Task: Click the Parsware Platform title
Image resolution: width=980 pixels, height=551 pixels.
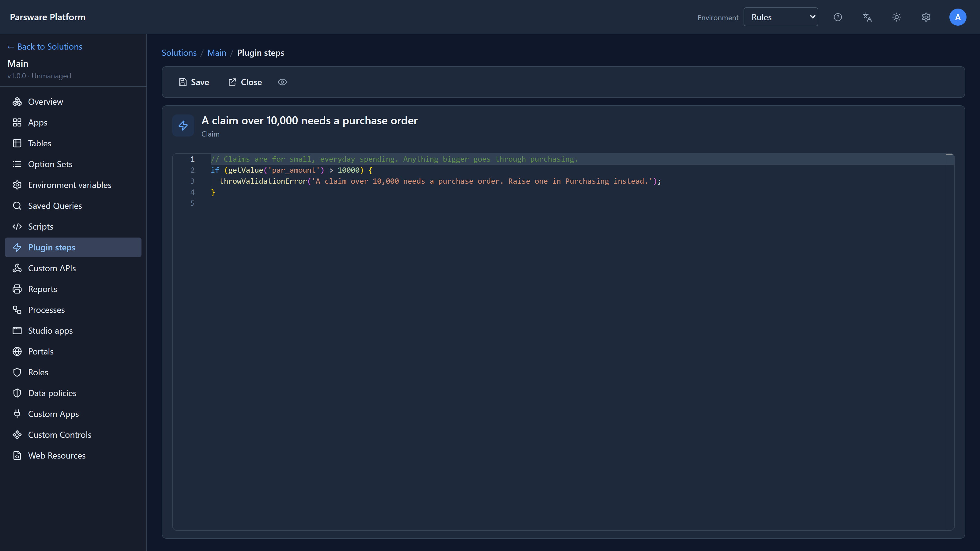Action: coord(47,17)
